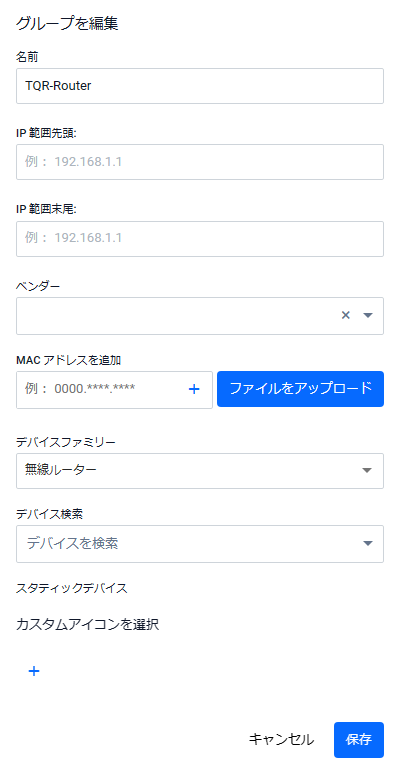Open the デバイスファミリー dropdown arrow
This screenshot has width=400, height=768.
coord(367,470)
